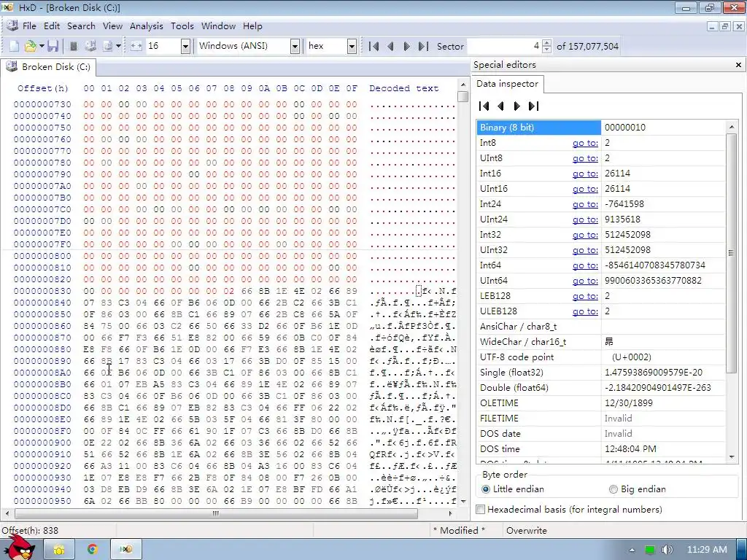This screenshot has width=747, height=560.
Task: Click the data inspector vertical scrollbar thumb
Action: click(x=731, y=253)
